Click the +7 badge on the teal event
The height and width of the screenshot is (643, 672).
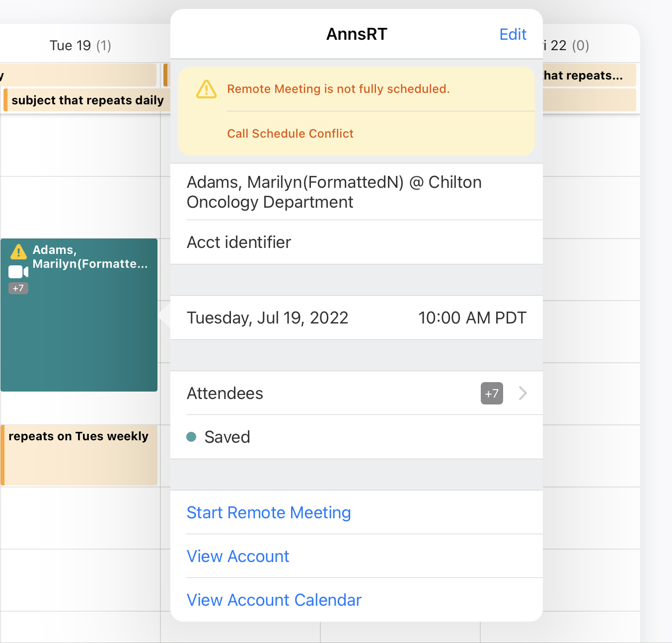click(18, 288)
